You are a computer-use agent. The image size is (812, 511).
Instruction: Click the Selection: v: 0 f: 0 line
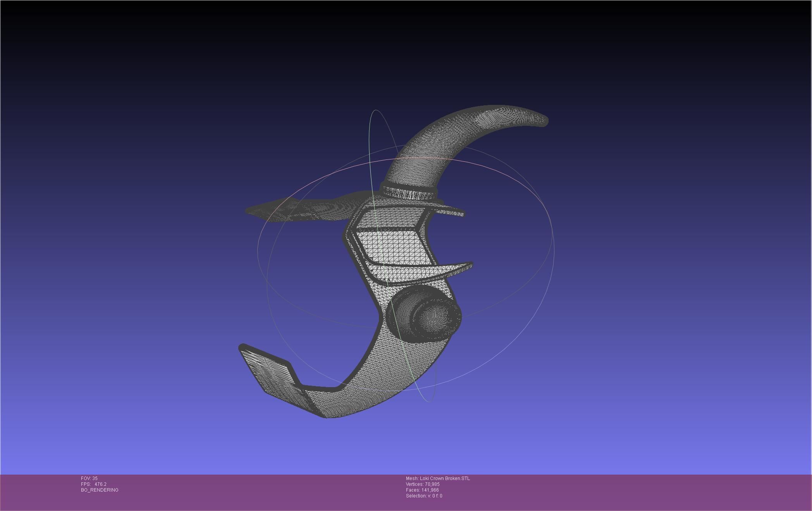point(424,496)
